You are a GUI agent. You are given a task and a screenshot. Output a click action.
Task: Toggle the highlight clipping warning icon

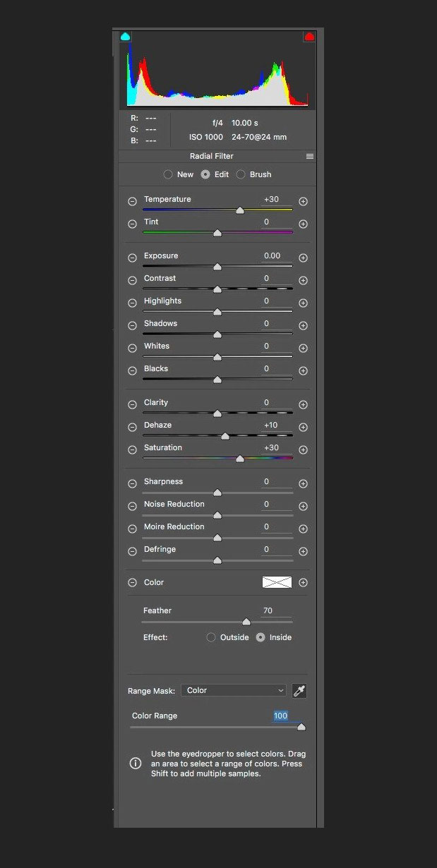[309, 36]
